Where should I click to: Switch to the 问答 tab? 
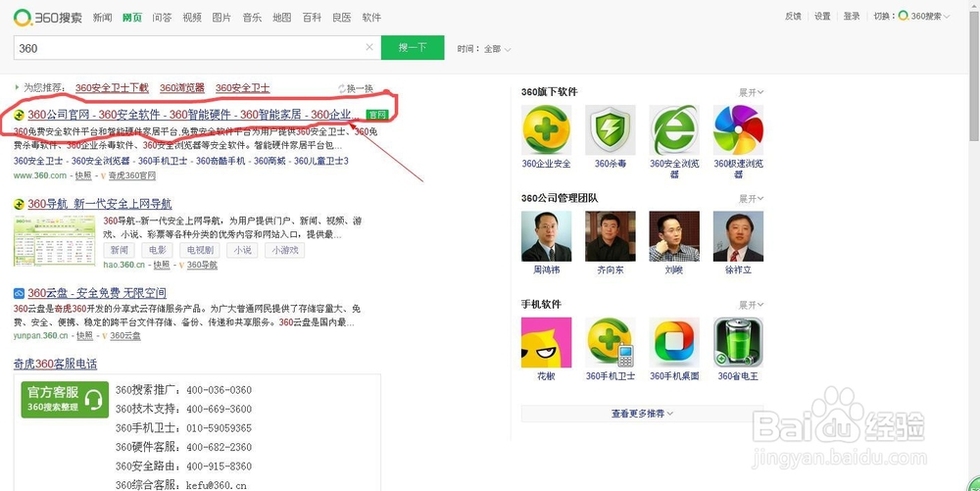tap(162, 18)
